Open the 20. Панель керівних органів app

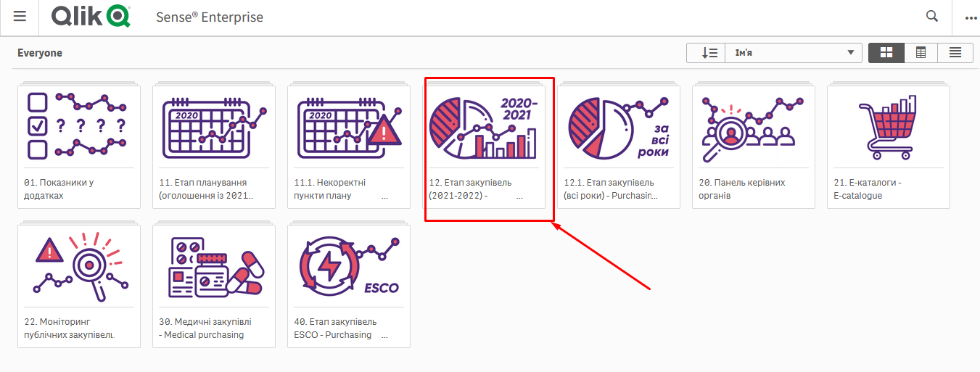(x=754, y=146)
